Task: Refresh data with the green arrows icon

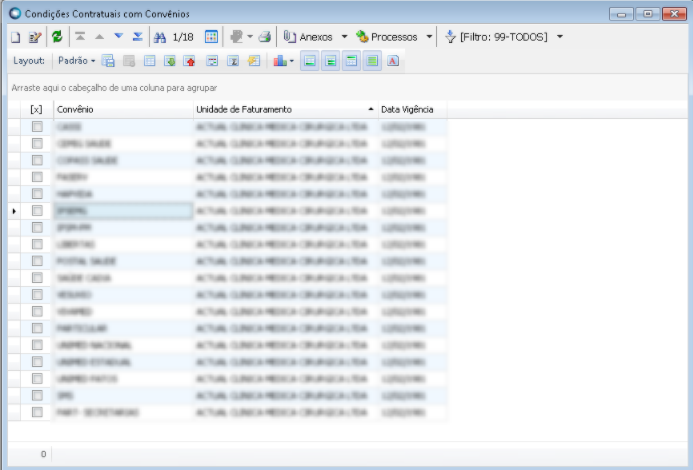Action: pyautogui.click(x=57, y=37)
